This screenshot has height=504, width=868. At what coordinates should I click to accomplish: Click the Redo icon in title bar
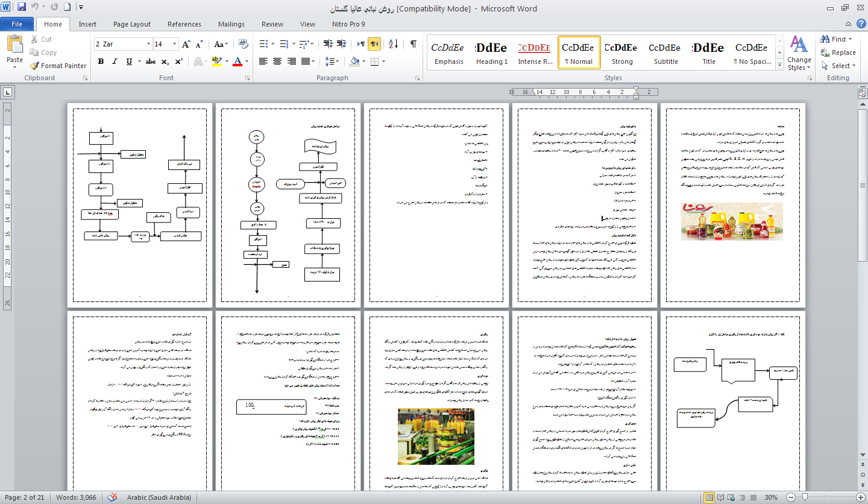(54, 8)
